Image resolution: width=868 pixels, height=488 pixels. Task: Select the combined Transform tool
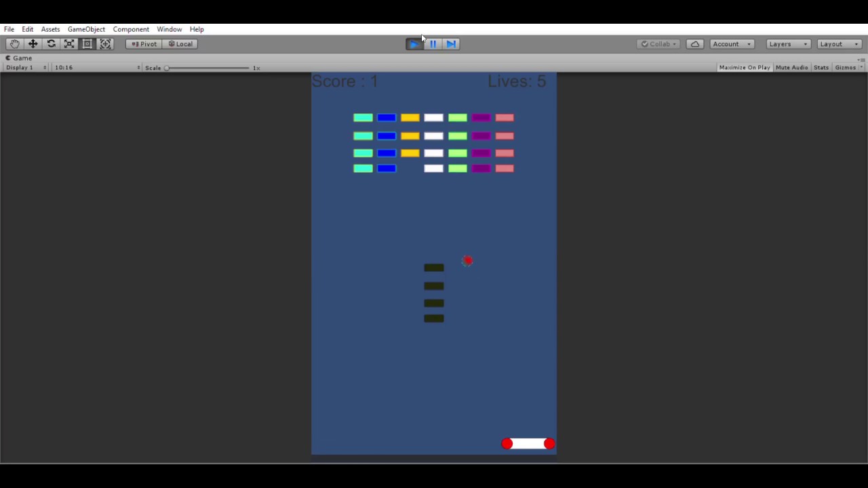(106, 44)
